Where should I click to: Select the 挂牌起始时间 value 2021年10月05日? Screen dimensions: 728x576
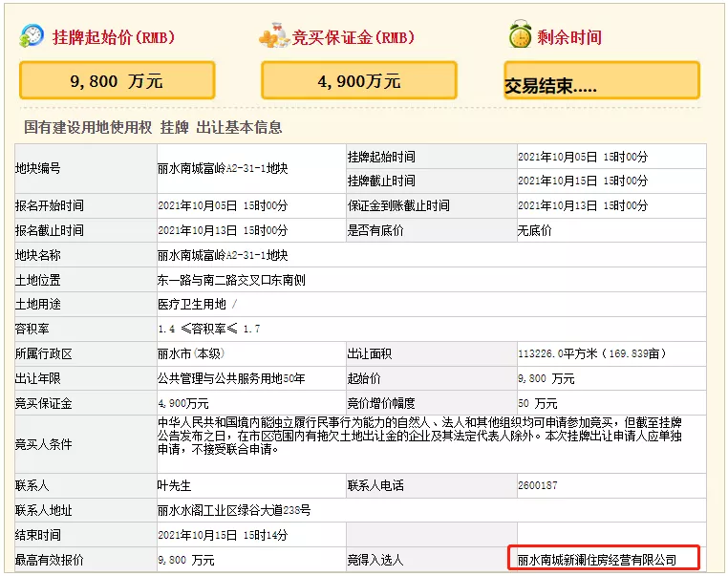[x=558, y=157]
